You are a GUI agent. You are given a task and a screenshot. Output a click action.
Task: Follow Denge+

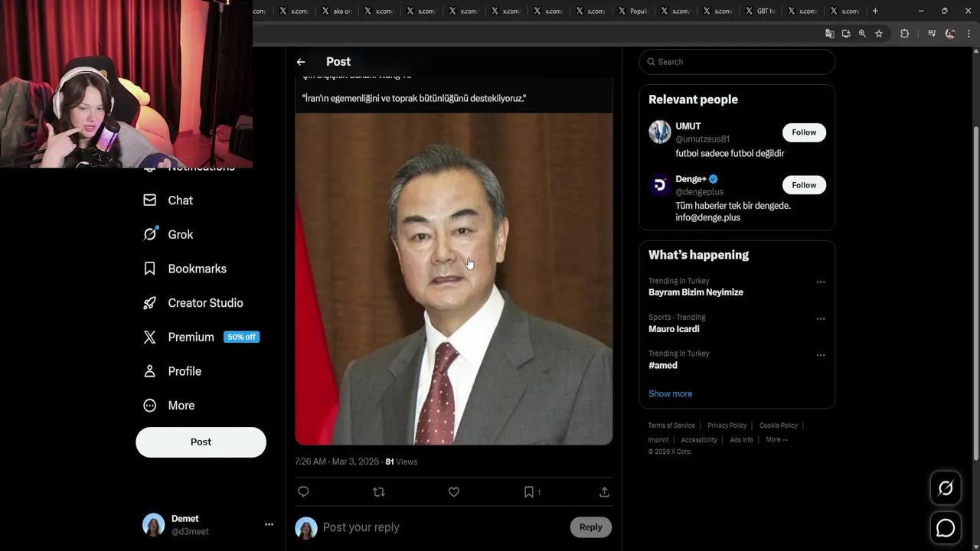click(804, 185)
